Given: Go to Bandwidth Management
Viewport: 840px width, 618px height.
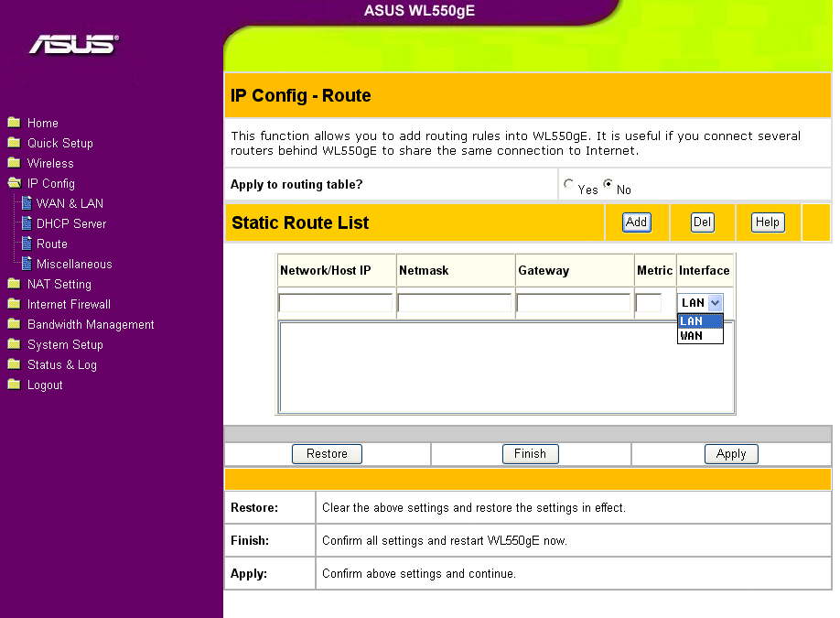Looking at the screenshot, I should tap(91, 324).
